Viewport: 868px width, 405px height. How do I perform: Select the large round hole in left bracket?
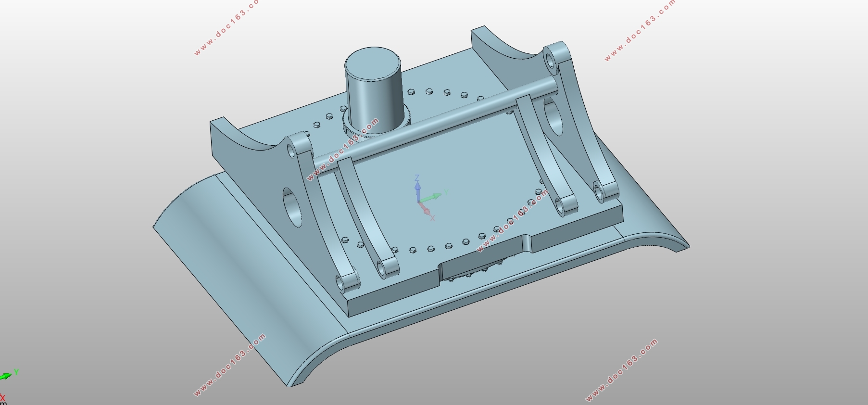293,208
